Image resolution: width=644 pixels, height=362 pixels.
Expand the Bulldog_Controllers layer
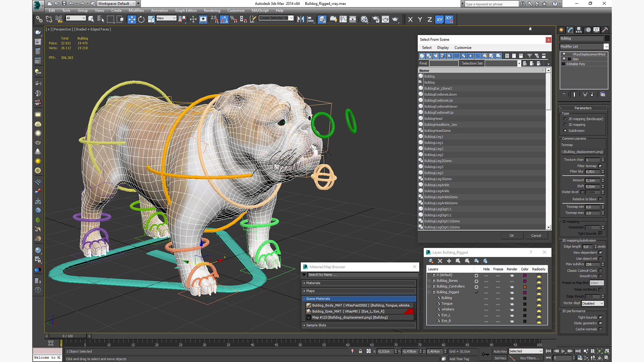(429, 287)
